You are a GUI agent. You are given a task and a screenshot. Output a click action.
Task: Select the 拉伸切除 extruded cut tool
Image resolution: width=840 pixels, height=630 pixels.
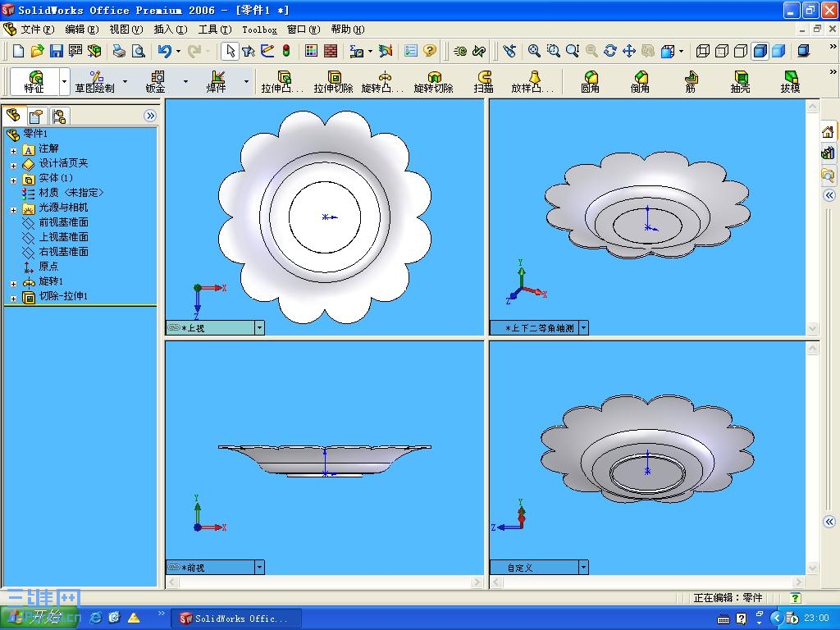333,81
